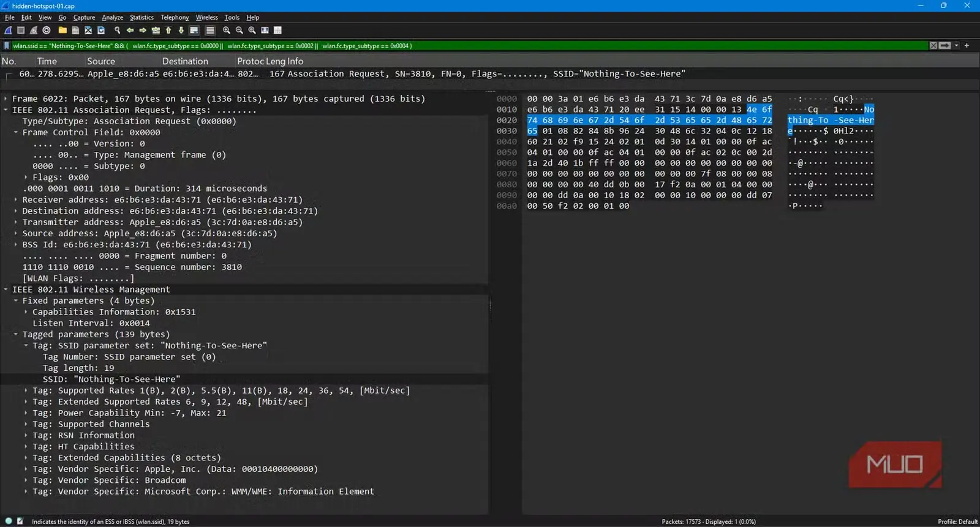The height and width of the screenshot is (527, 980).
Task: Save this capture file icon
Action: 75,30
